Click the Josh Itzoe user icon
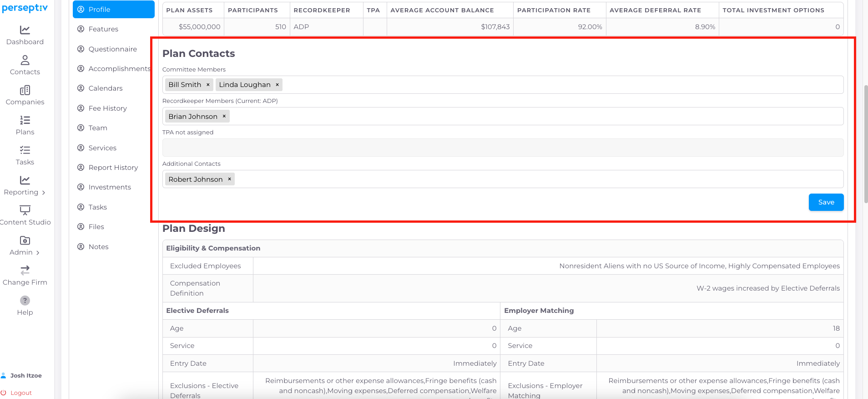The width and height of the screenshot is (868, 399). [x=4, y=375]
